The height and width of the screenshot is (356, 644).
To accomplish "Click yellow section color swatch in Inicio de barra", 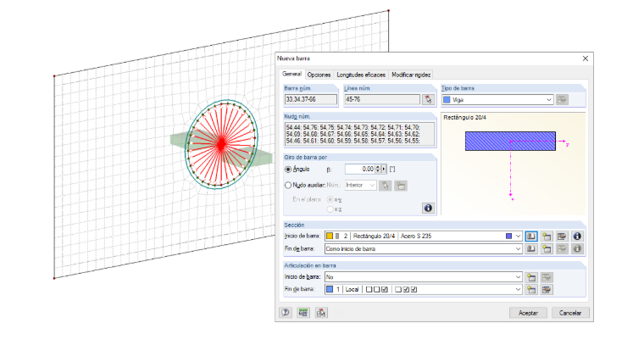I will coord(330,236).
